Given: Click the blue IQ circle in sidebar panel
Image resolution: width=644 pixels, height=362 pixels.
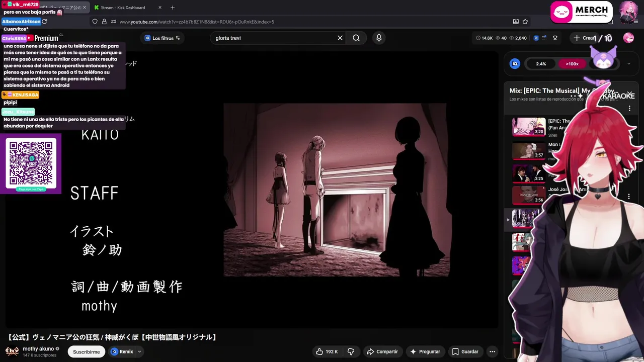Looking at the screenshot, I should tap(515, 64).
